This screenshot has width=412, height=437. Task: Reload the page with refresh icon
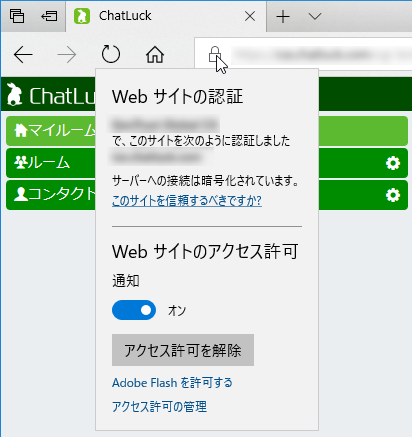coord(111,54)
